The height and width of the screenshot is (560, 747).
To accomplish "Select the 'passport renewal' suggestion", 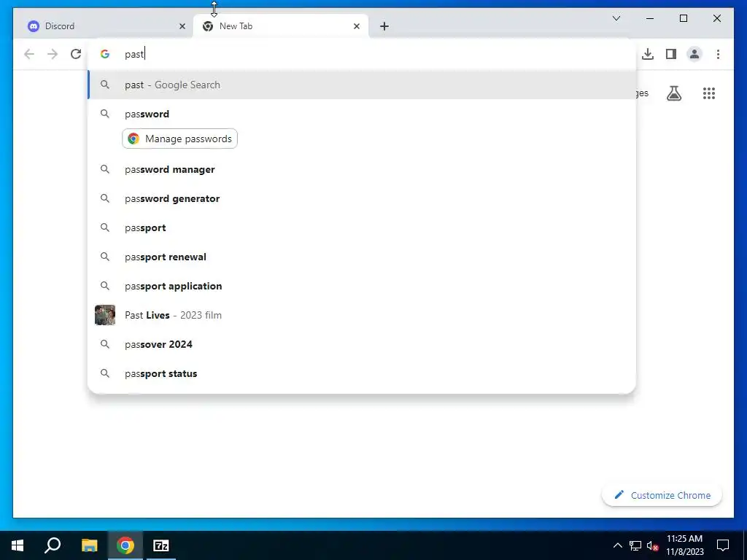I will tap(362, 257).
